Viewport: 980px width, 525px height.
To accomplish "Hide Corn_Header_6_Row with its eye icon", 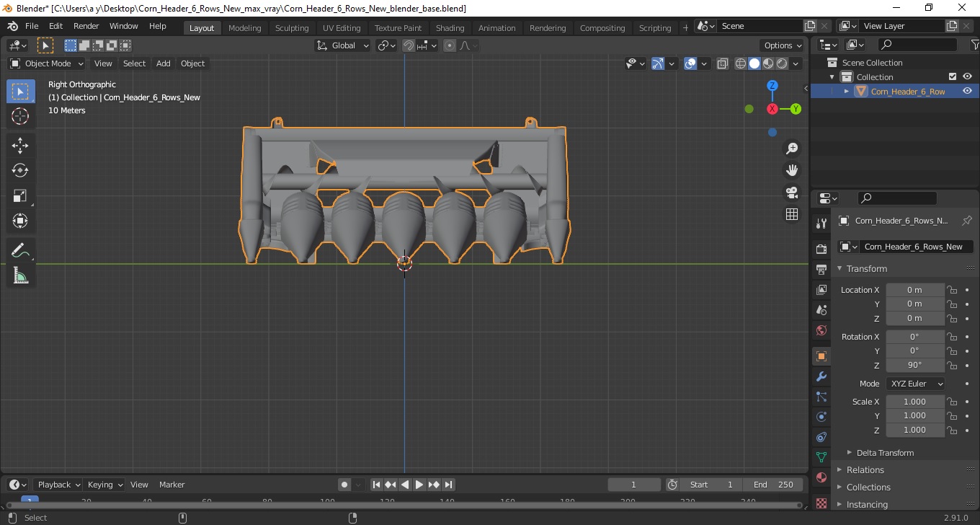I will coord(967,92).
